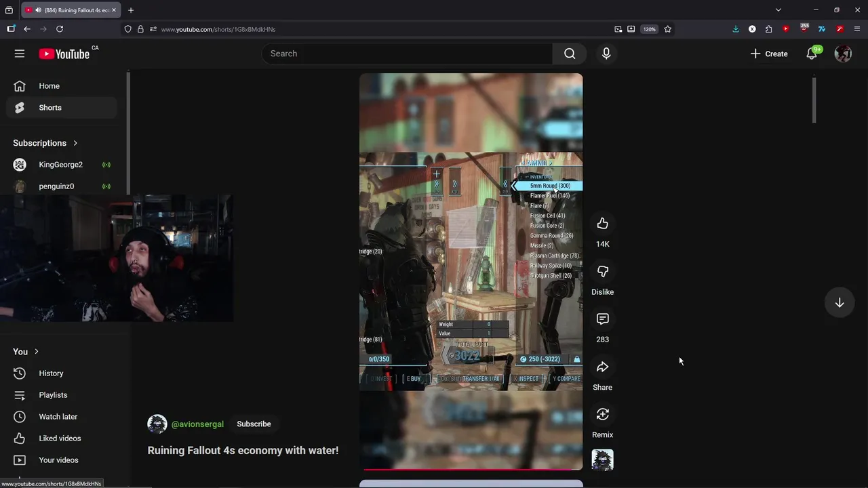Toggle picture-in-picture icon in the address bar

pyautogui.click(x=618, y=29)
